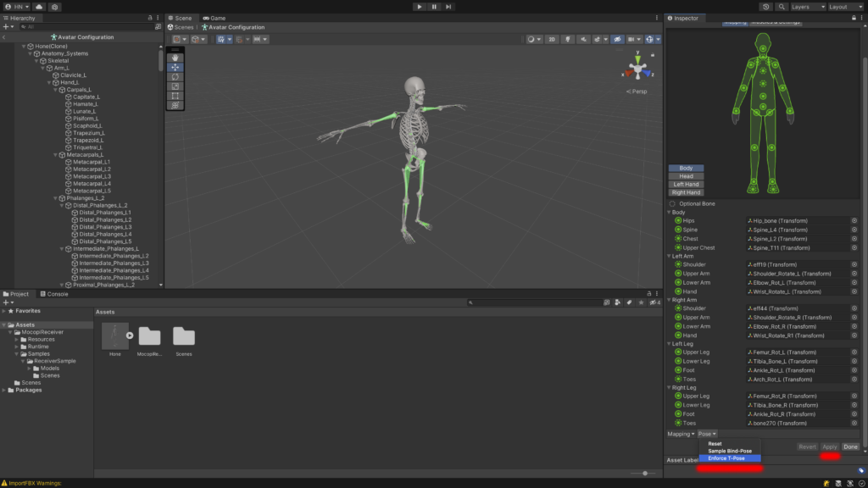Open the Layers dropdown
This screenshot has height=488, width=868.
point(808,7)
